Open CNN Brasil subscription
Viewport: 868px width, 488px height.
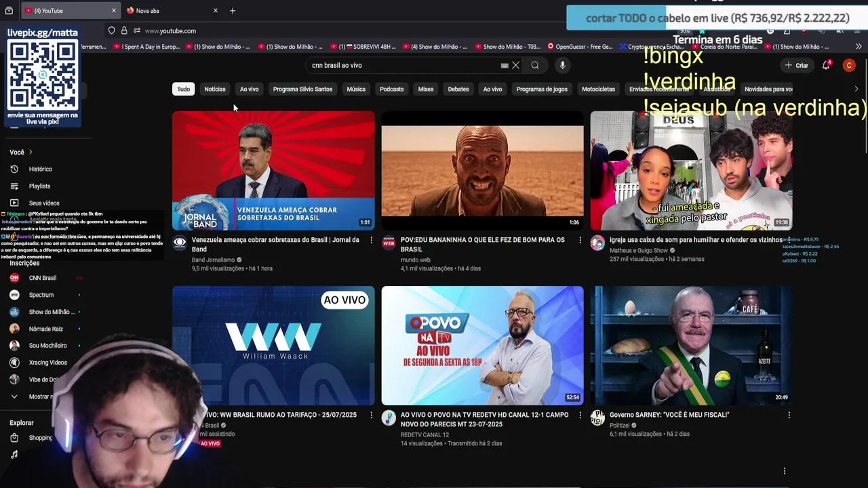click(x=42, y=278)
